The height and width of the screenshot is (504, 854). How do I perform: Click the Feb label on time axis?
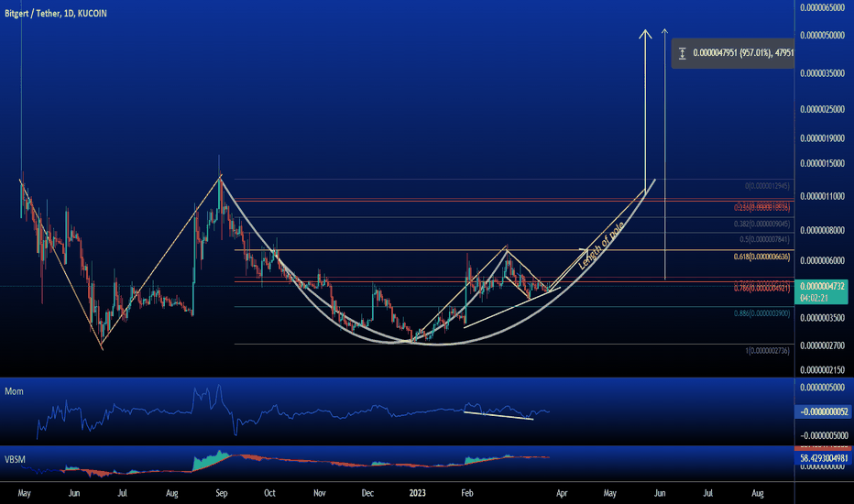(466, 493)
